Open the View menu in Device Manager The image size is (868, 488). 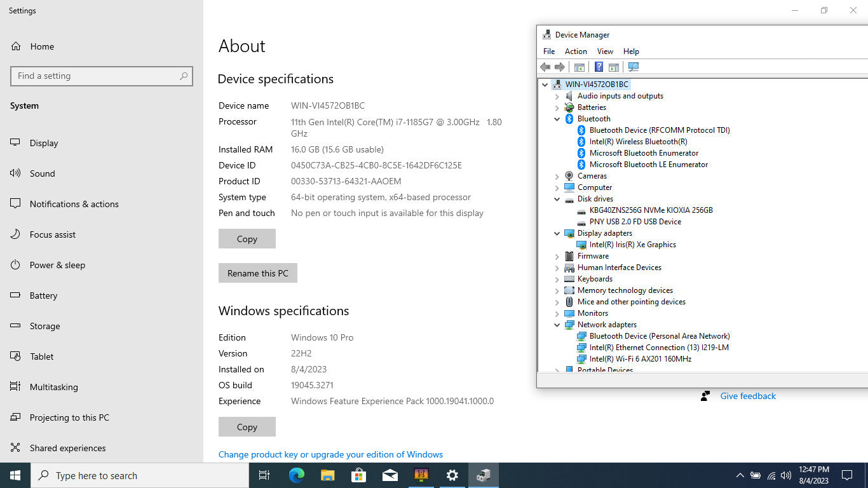[605, 51]
